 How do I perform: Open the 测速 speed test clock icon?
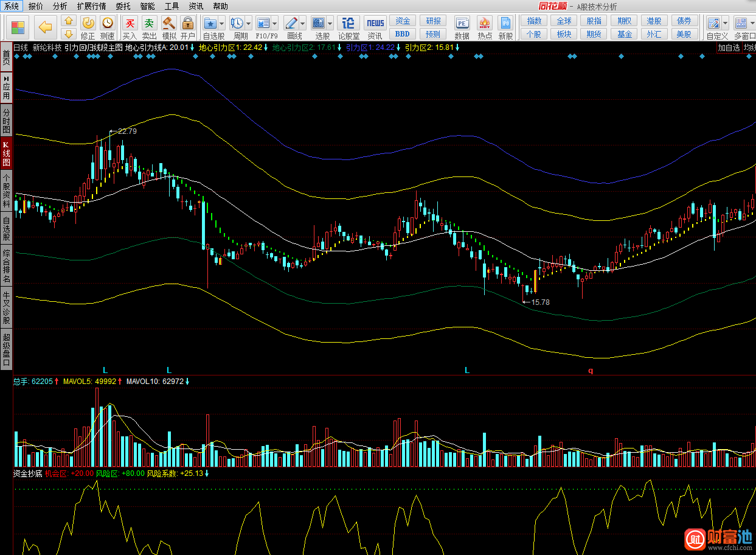(x=108, y=23)
